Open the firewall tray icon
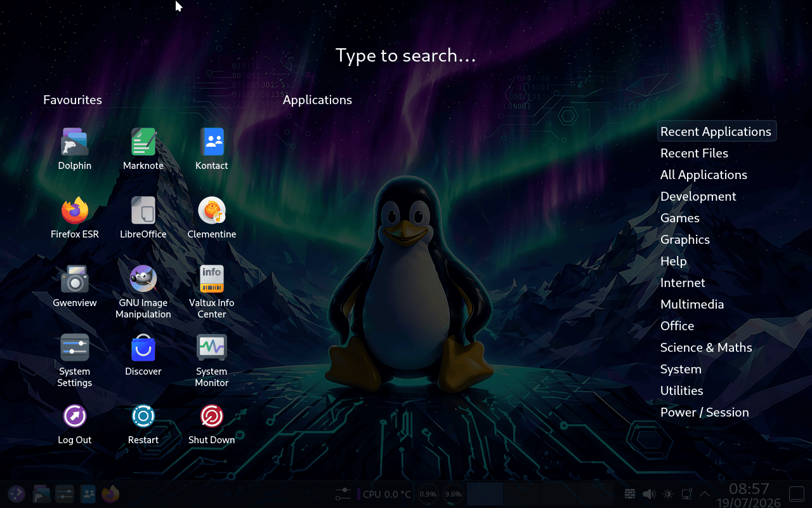The height and width of the screenshot is (508, 812). [630, 493]
